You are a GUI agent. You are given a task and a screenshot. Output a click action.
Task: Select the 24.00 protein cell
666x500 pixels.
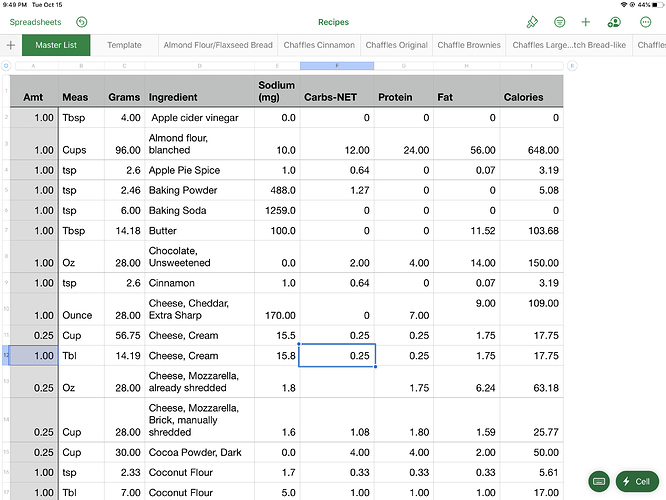pyautogui.click(x=404, y=144)
